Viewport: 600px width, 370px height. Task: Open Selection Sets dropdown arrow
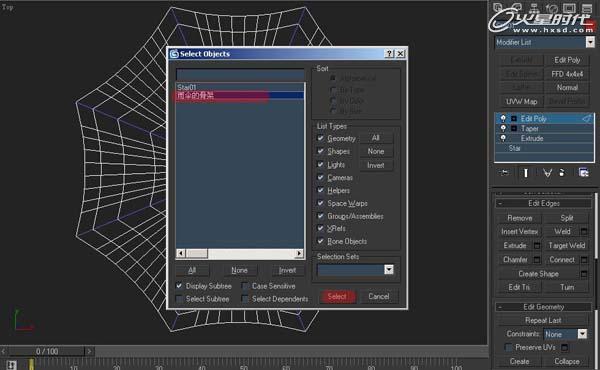389,270
